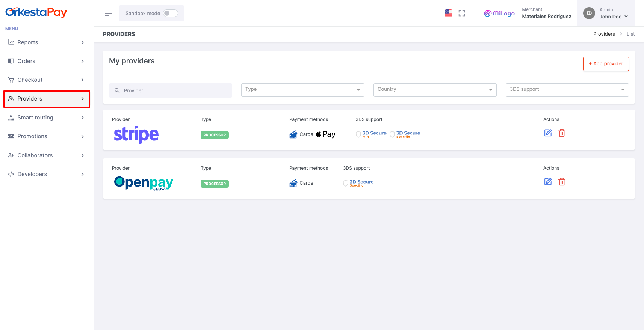Image resolution: width=644 pixels, height=330 pixels.
Task: Click Openpay's 3D Secure Specific badge
Action: tap(358, 183)
